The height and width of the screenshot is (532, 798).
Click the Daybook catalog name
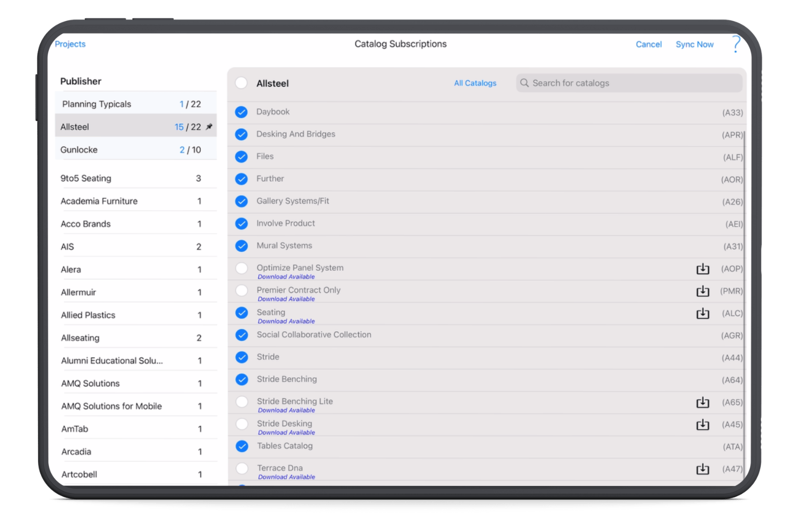pos(273,112)
